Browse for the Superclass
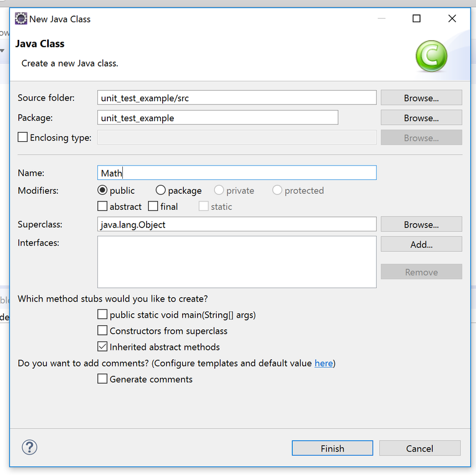476x476 pixels. pos(421,225)
